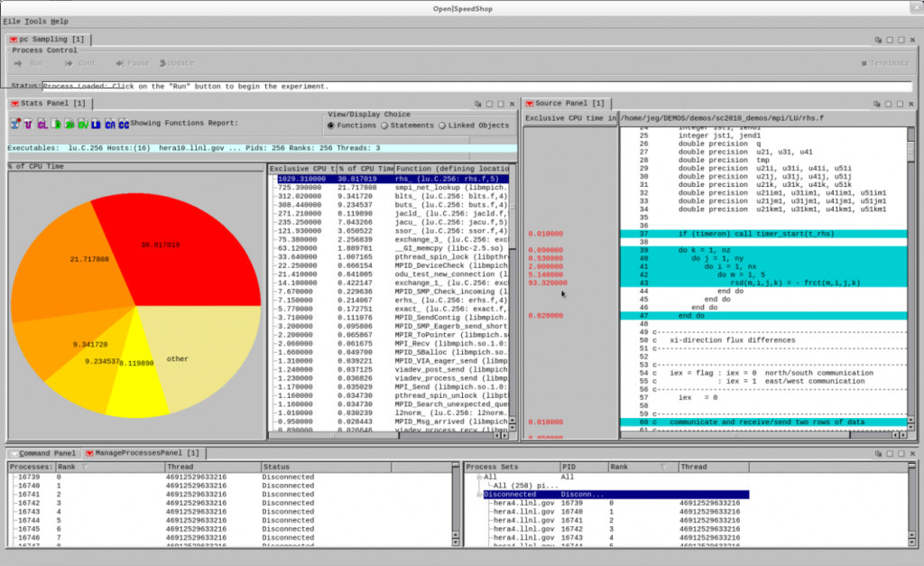Select the DV default view icon
This screenshot has width=924, height=566.
click(x=82, y=124)
